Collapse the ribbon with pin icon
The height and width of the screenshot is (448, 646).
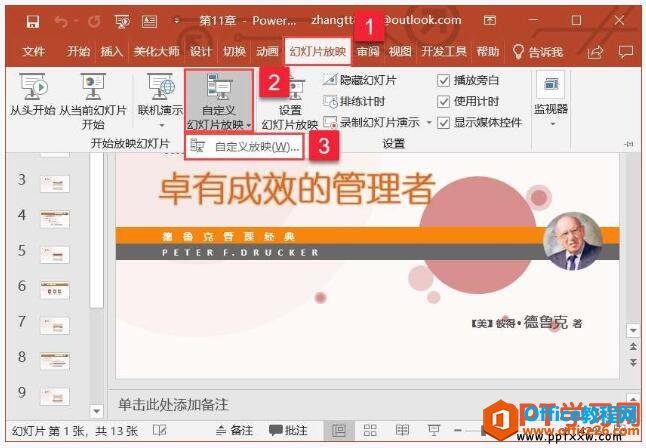click(629, 144)
